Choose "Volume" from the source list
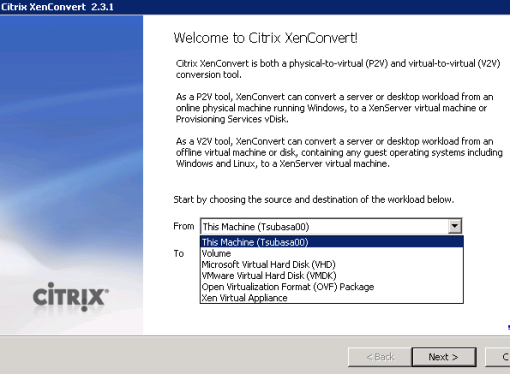Screen dimensions: 510x374 (x=332, y=253)
